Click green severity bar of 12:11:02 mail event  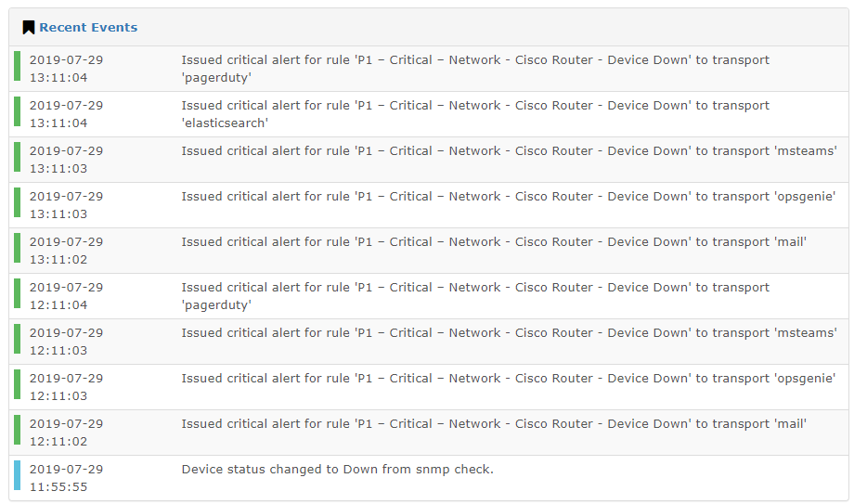(17, 430)
